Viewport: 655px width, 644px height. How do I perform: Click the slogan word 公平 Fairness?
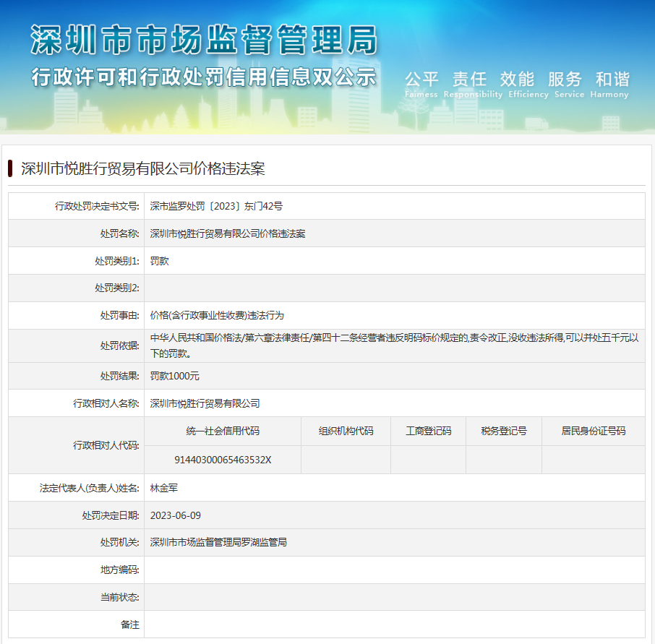[421, 85]
